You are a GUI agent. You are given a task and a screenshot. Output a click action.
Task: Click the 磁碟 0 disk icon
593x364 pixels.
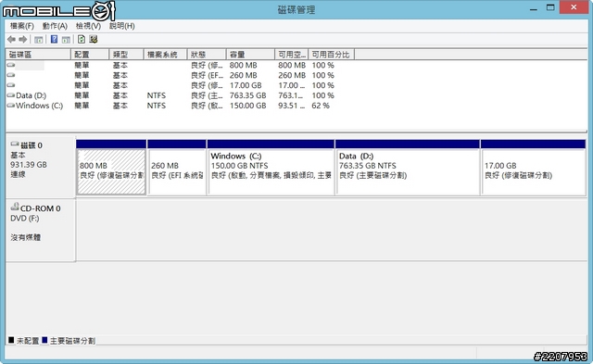point(15,144)
